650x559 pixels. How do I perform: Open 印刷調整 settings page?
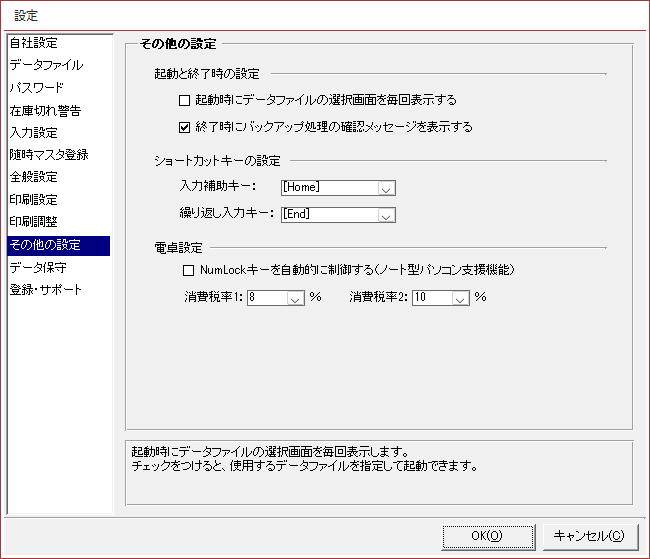[34, 222]
